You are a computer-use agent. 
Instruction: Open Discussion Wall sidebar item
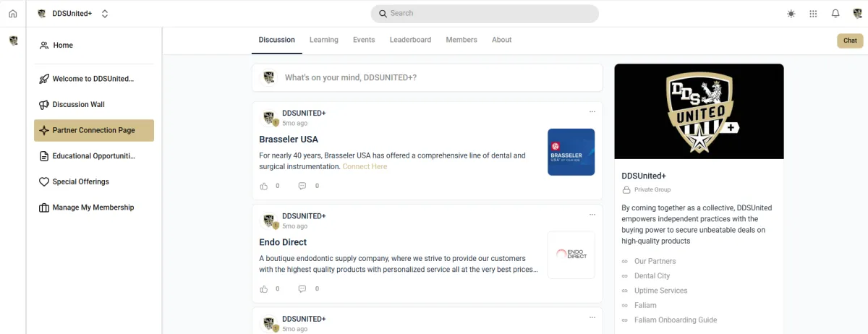[x=94, y=105]
